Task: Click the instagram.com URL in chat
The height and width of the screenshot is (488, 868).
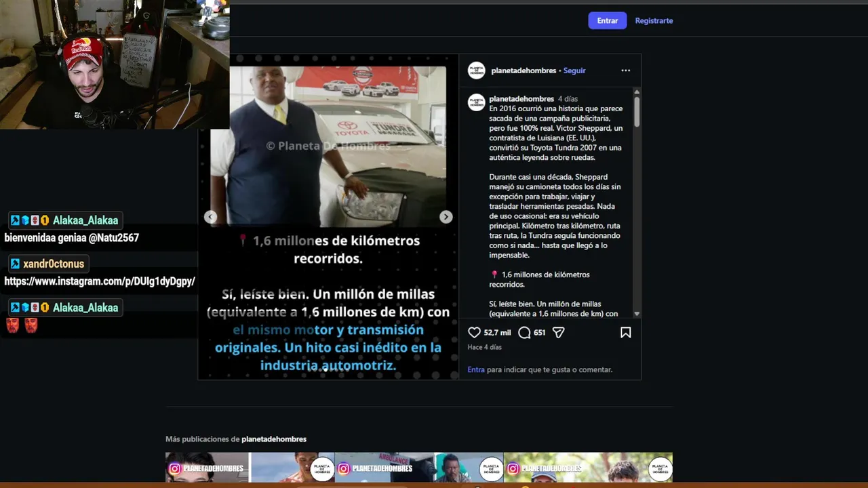Action: point(100,281)
